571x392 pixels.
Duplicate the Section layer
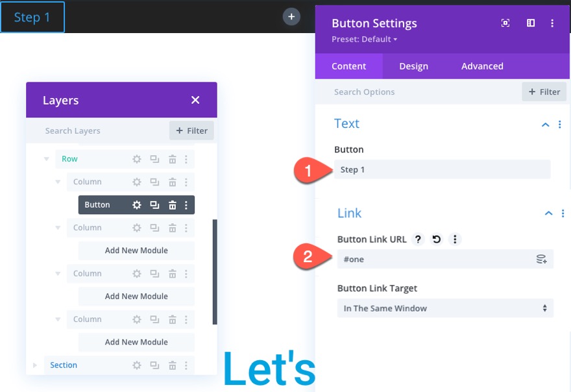154,365
